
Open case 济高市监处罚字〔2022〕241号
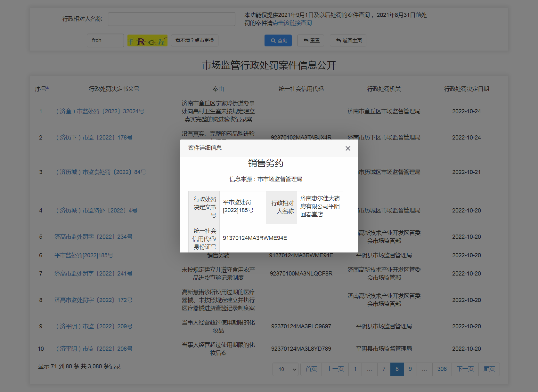pyautogui.click(x=93, y=274)
